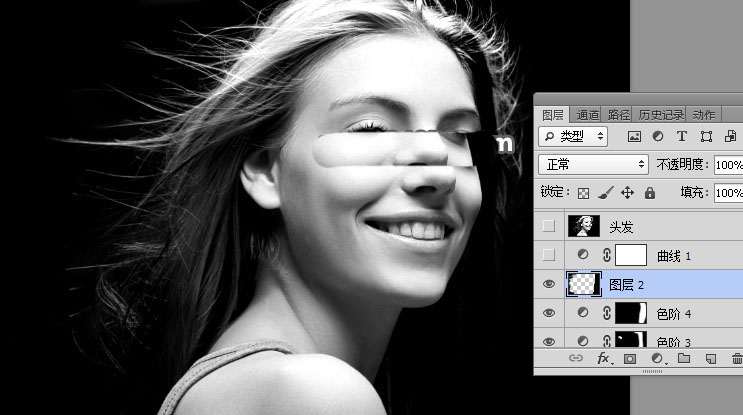Click the type layer filter icon
The height and width of the screenshot is (415, 743).
682,136
